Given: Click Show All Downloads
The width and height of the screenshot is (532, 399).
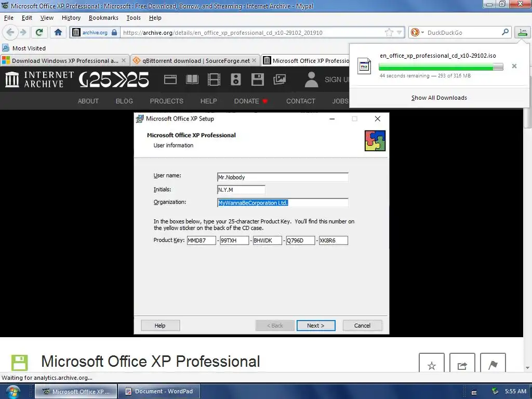Looking at the screenshot, I should pos(439,98).
